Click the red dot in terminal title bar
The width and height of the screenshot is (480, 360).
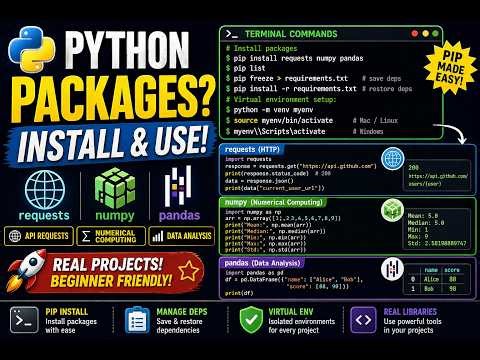point(415,33)
